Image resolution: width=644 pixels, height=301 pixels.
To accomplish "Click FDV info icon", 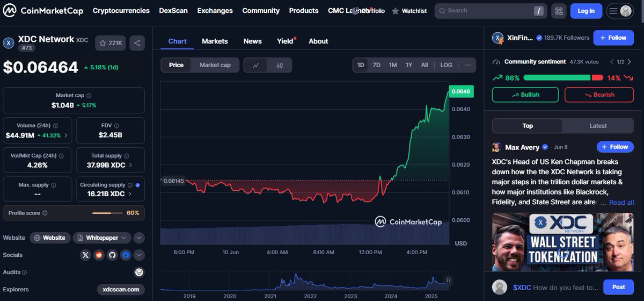I will [117, 125].
